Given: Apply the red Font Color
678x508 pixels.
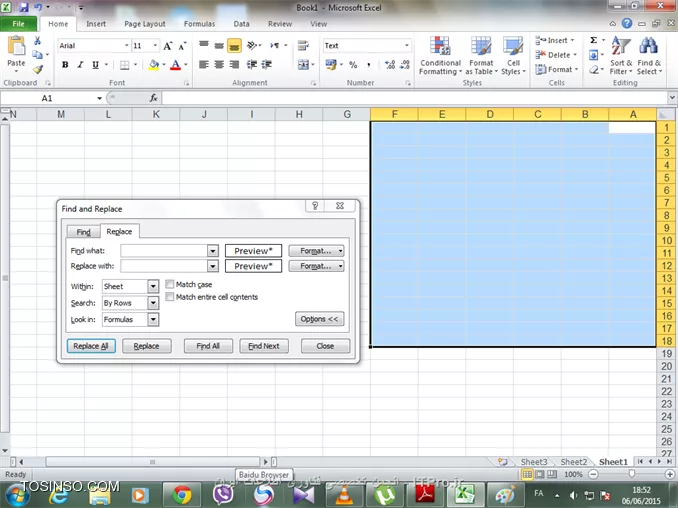Looking at the screenshot, I should (x=175, y=65).
